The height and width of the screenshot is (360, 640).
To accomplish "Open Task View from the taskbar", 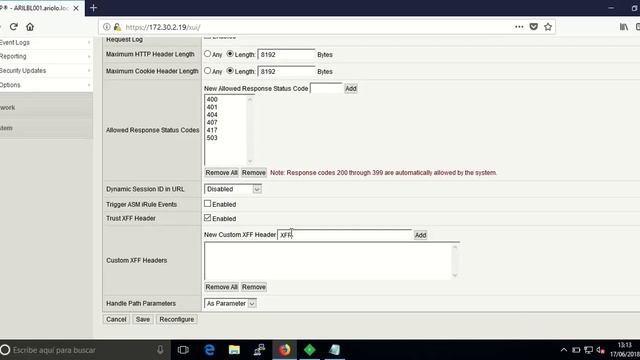I will [183, 350].
